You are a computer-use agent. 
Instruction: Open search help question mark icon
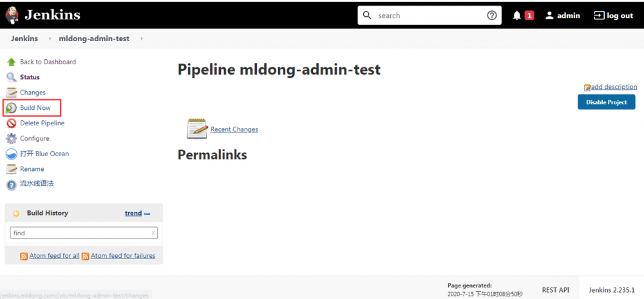point(492,15)
